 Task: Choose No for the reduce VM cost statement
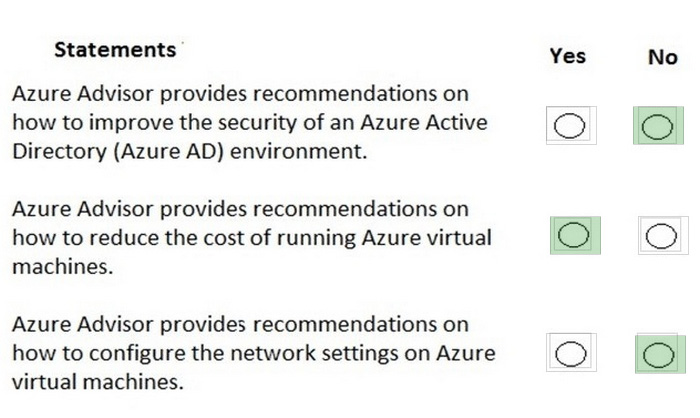[x=660, y=237]
